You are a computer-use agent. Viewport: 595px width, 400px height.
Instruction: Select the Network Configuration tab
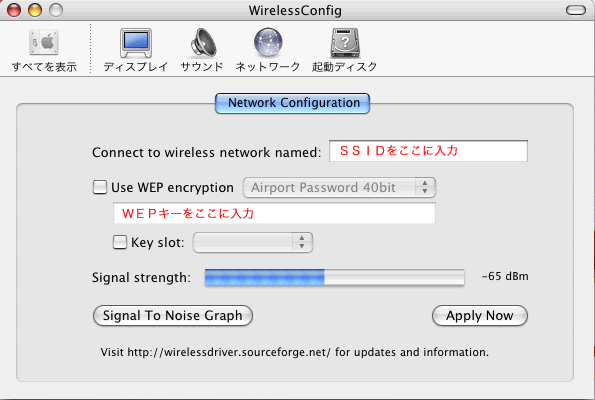[293, 103]
